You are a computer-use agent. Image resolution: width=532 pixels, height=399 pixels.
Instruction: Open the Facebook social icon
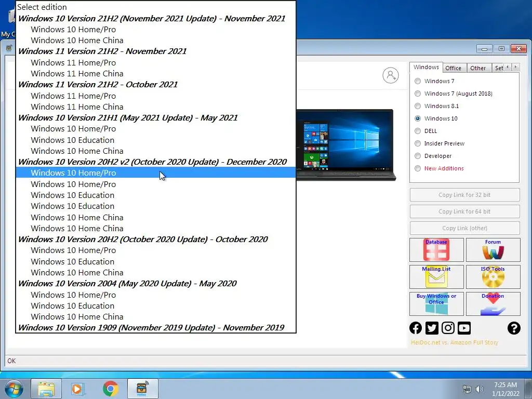[416, 328]
